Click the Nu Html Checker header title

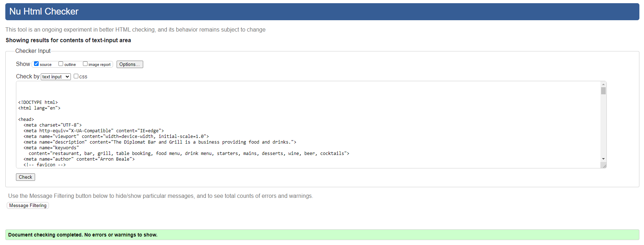[44, 11]
